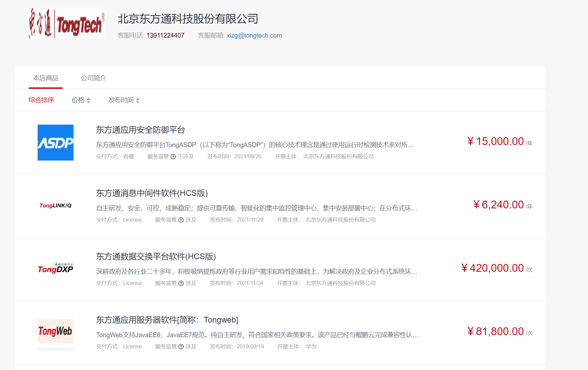Click 发布时间：2021/09/26
Screen dimensions: 588x370
click(235, 157)
